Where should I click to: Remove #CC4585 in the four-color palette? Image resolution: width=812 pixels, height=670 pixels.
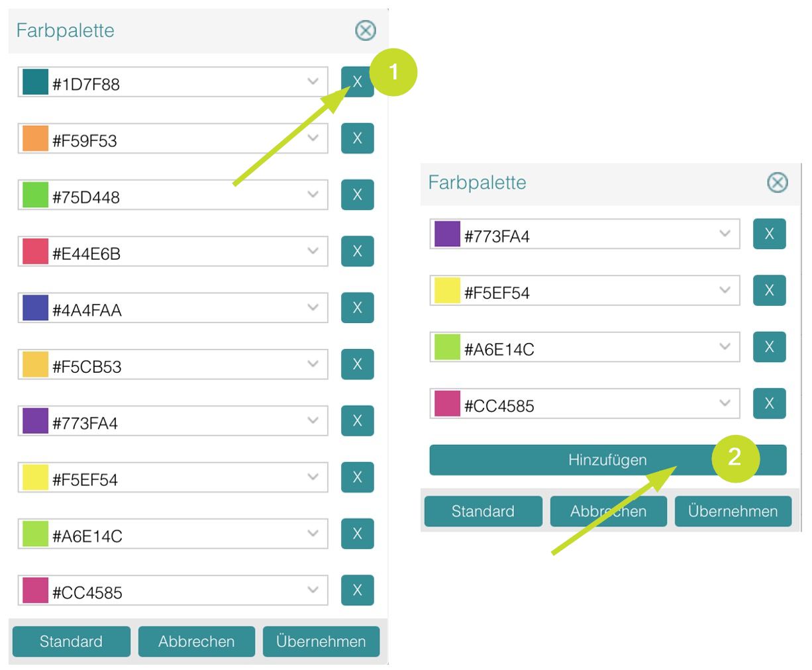click(x=769, y=403)
